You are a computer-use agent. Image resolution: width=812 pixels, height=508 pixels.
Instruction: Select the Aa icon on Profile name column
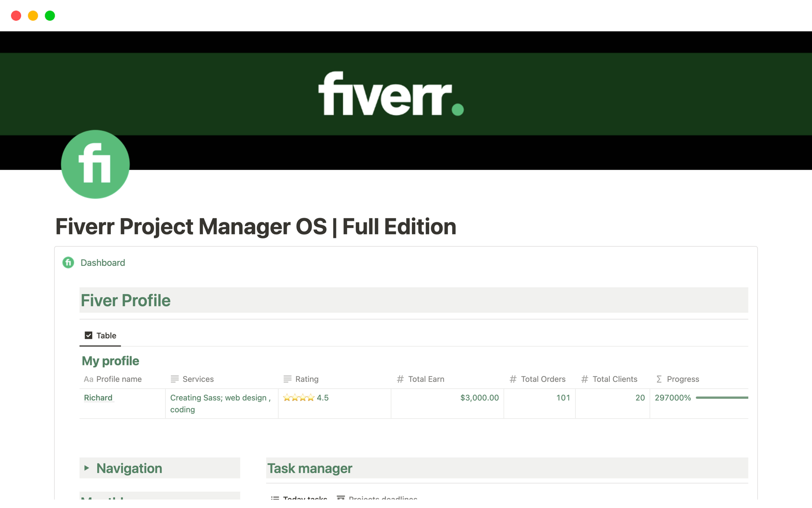(88, 379)
